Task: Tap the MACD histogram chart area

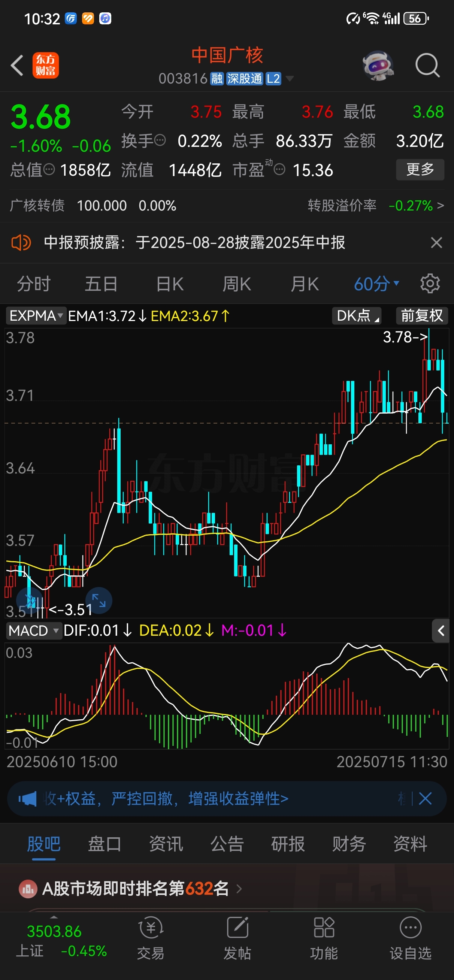Action: tap(227, 695)
